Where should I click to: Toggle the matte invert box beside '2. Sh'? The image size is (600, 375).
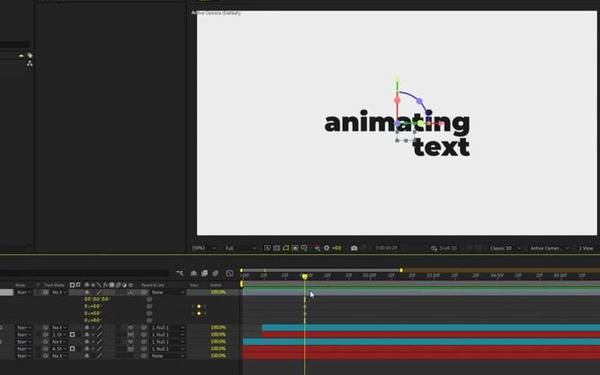(72, 334)
